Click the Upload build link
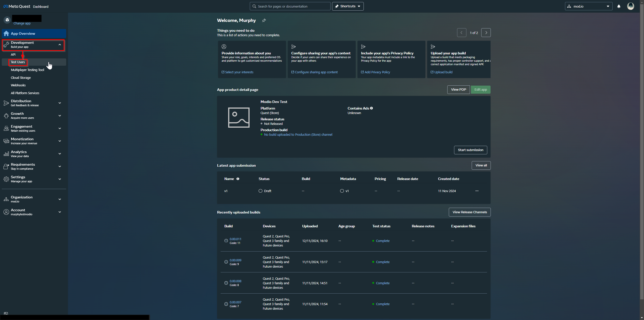Viewport: 644px width, 320px height. click(441, 72)
